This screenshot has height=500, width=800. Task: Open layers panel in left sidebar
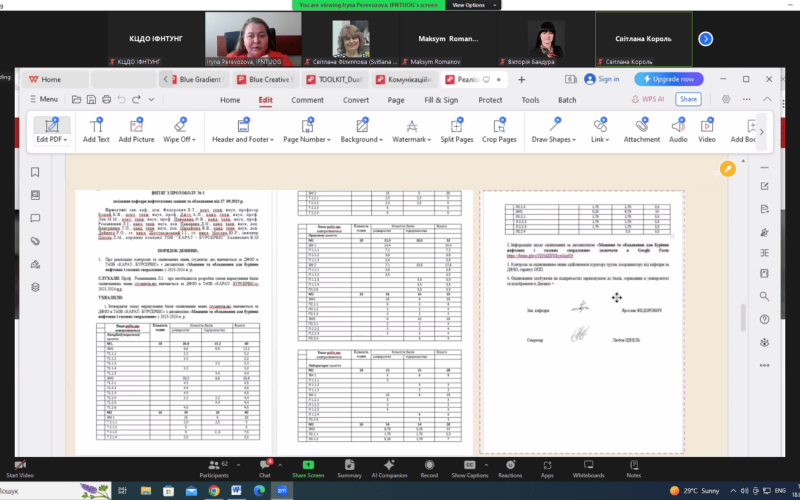click(x=35, y=287)
